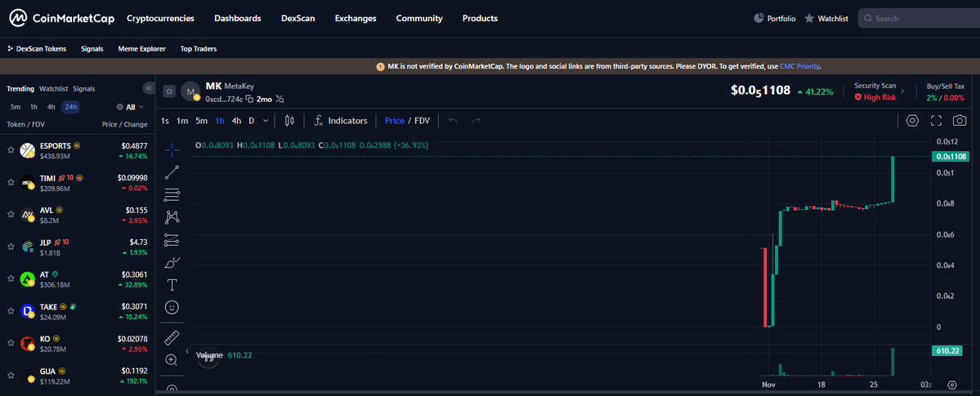Image resolution: width=980 pixels, height=396 pixels.
Task: Open the Community menu
Action: [419, 18]
